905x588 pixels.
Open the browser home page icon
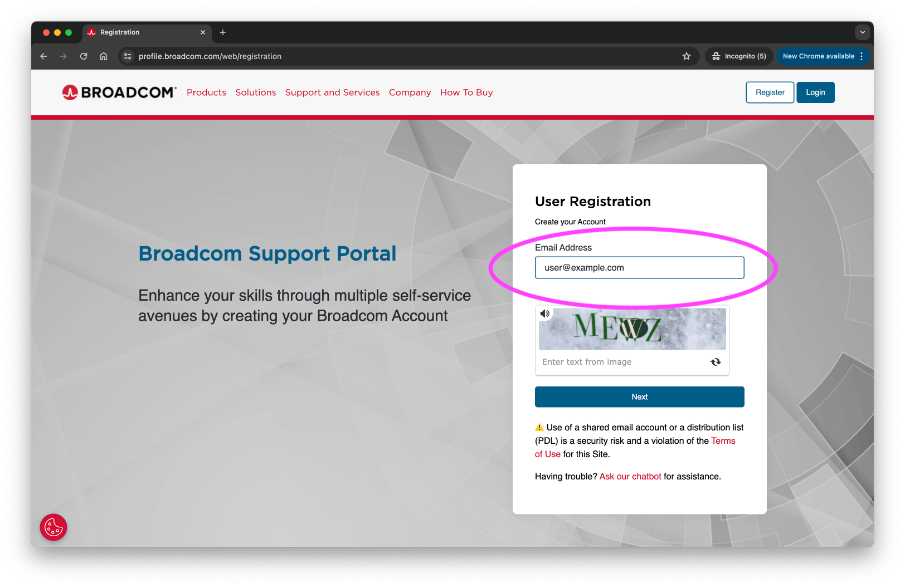[x=104, y=56]
